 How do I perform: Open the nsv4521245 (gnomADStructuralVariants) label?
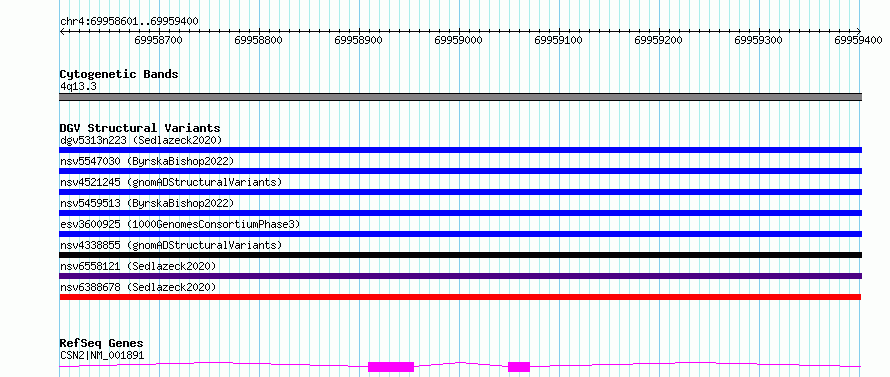coord(171,182)
